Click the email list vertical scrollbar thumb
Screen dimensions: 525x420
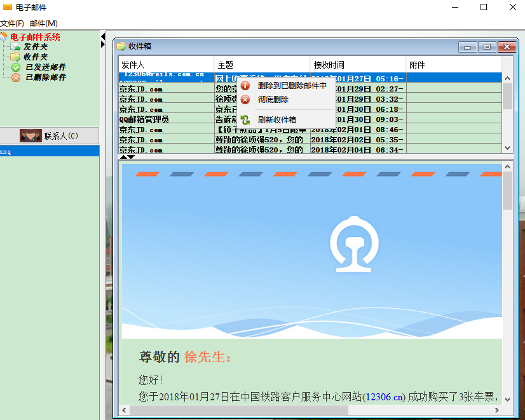[507, 97]
